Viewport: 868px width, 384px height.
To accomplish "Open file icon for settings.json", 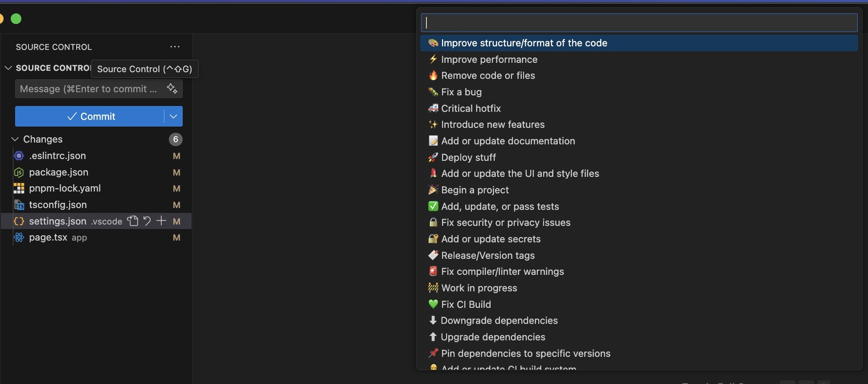I will [x=133, y=221].
